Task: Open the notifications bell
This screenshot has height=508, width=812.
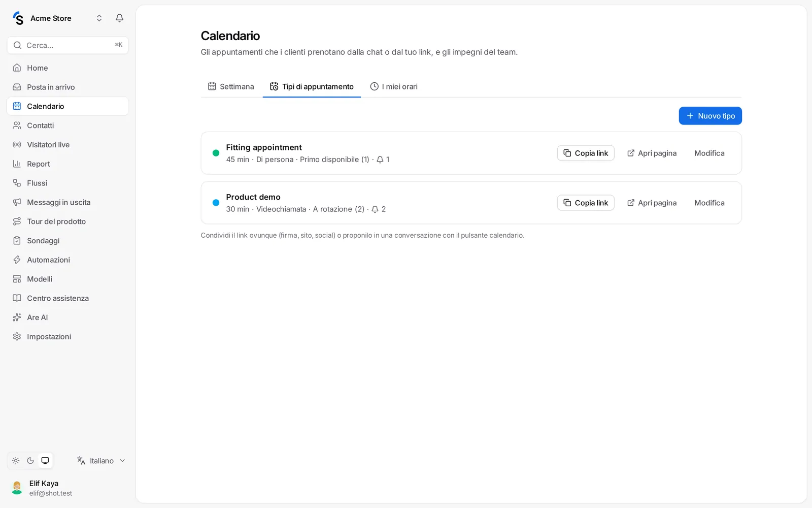Action: pyautogui.click(x=120, y=18)
